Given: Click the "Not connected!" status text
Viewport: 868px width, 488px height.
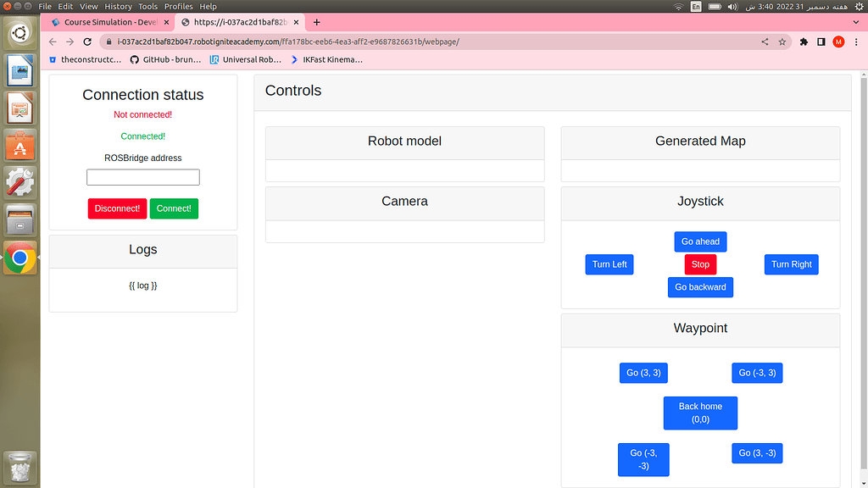Looking at the screenshot, I should pos(142,114).
